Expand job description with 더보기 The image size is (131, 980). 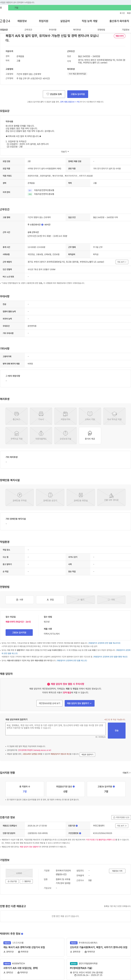[65, 151]
